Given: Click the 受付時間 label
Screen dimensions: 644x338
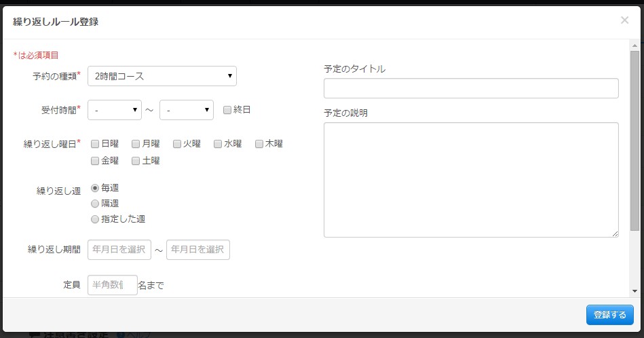Looking at the screenshot, I should [61, 110].
